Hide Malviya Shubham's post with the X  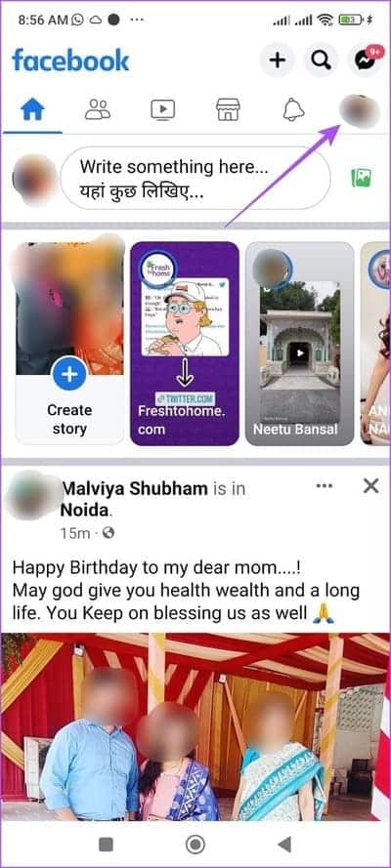coord(371,486)
